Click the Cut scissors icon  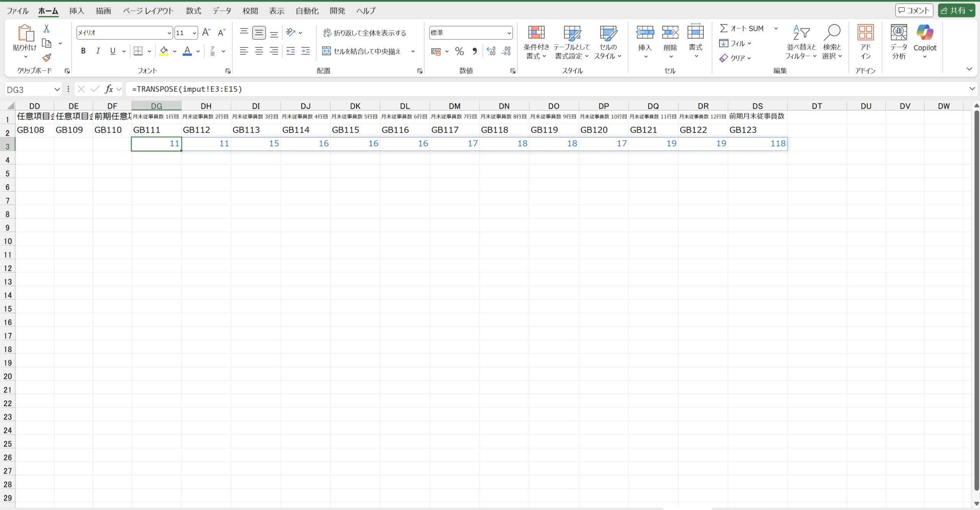(x=46, y=29)
